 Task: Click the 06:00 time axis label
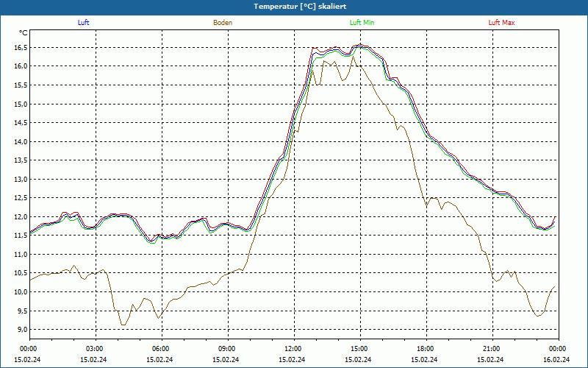tap(162, 349)
